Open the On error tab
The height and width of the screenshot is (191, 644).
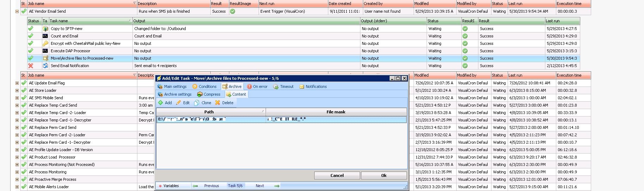click(257, 86)
